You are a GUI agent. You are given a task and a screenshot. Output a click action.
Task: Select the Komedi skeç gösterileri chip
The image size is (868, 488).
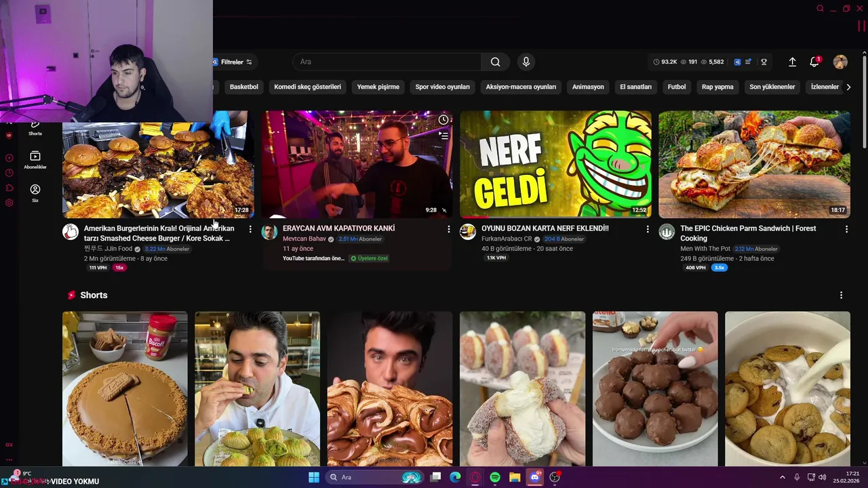tap(307, 87)
